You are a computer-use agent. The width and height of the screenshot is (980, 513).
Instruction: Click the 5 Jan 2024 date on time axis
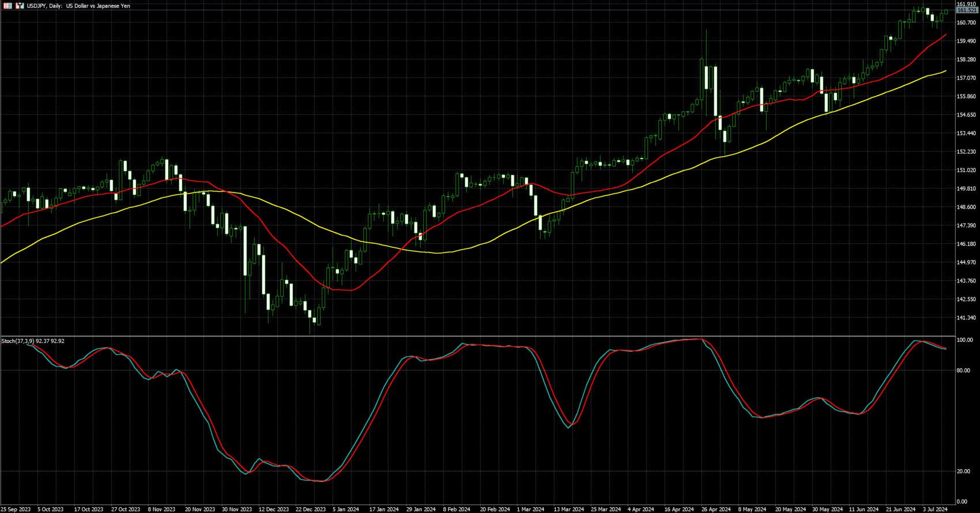[346, 510]
